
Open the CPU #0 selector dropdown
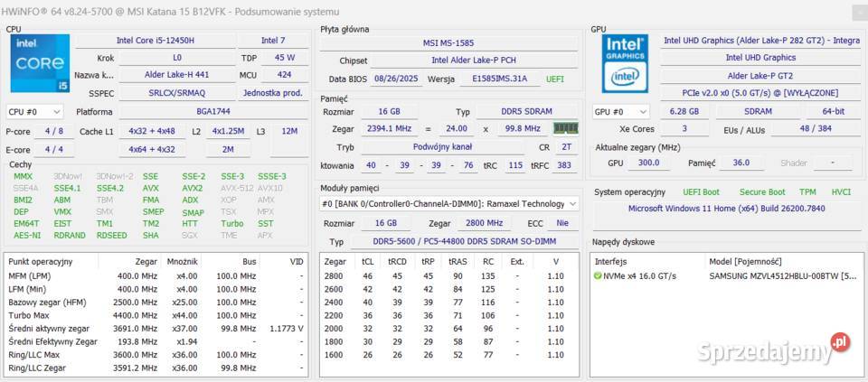35,112
